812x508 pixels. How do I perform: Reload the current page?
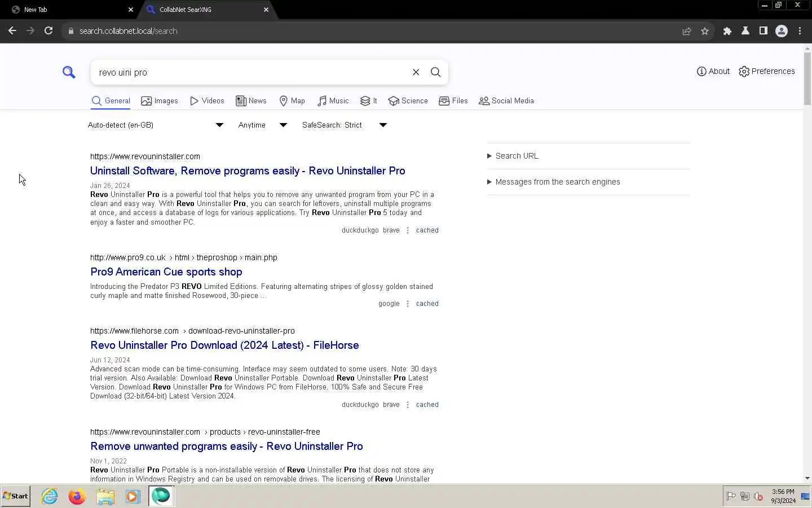[48, 31]
